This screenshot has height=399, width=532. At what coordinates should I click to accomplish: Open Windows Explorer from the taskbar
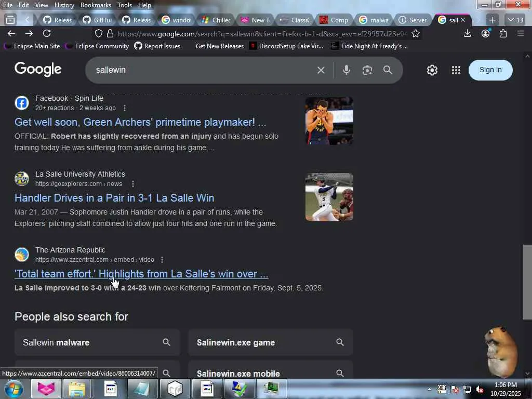[x=77, y=389]
